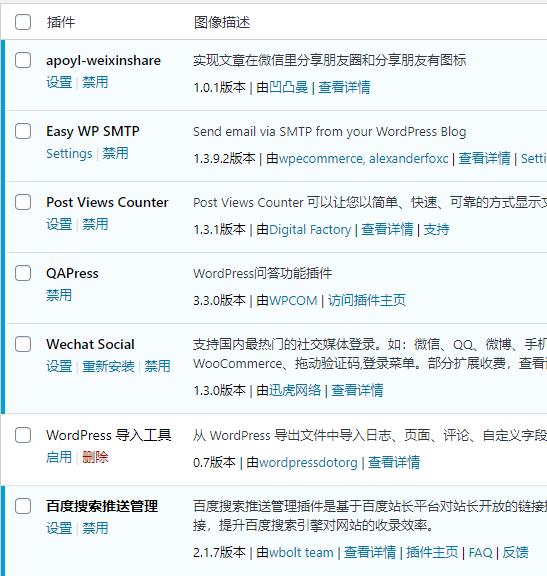The height and width of the screenshot is (576, 547).
Task: Click the 3.3.0版本 version text
Action: pyautogui.click(x=219, y=300)
